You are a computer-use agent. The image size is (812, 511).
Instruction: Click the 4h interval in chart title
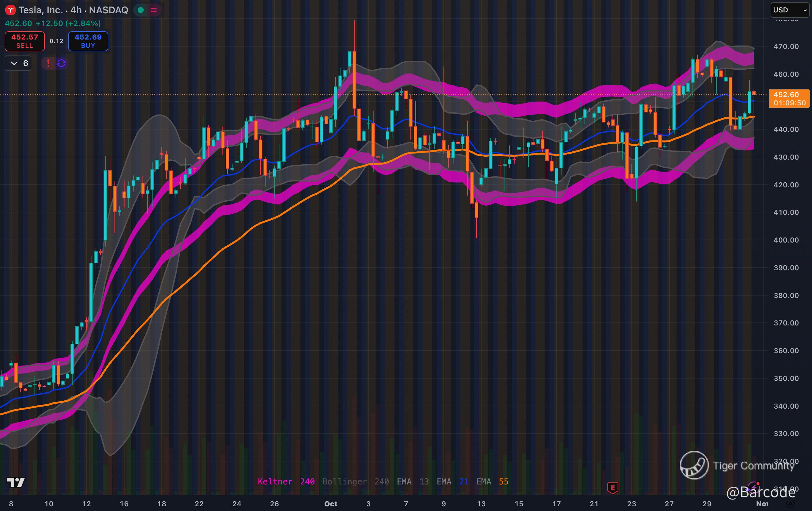pos(76,10)
